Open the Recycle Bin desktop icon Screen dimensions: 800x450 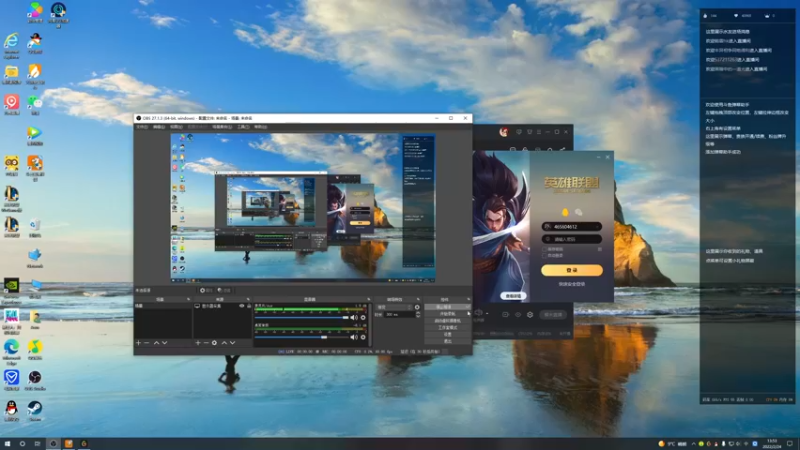[x=35, y=228]
